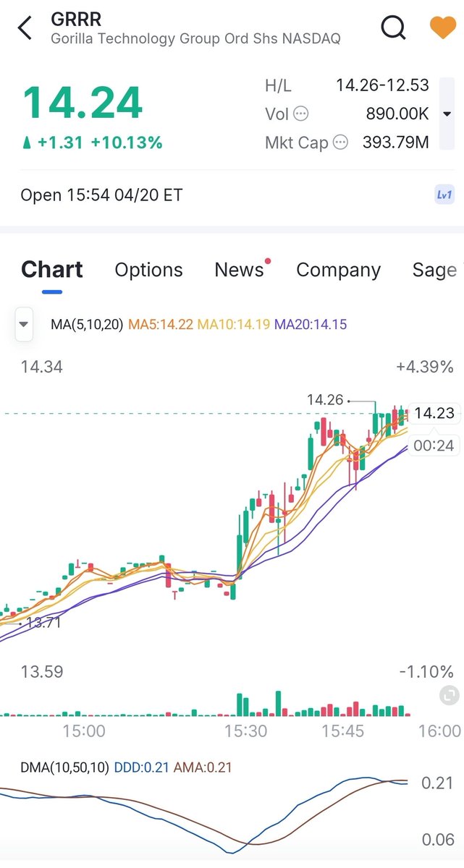Tap the Lv1 data level badge
464x868 pixels.
click(x=444, y=195)
